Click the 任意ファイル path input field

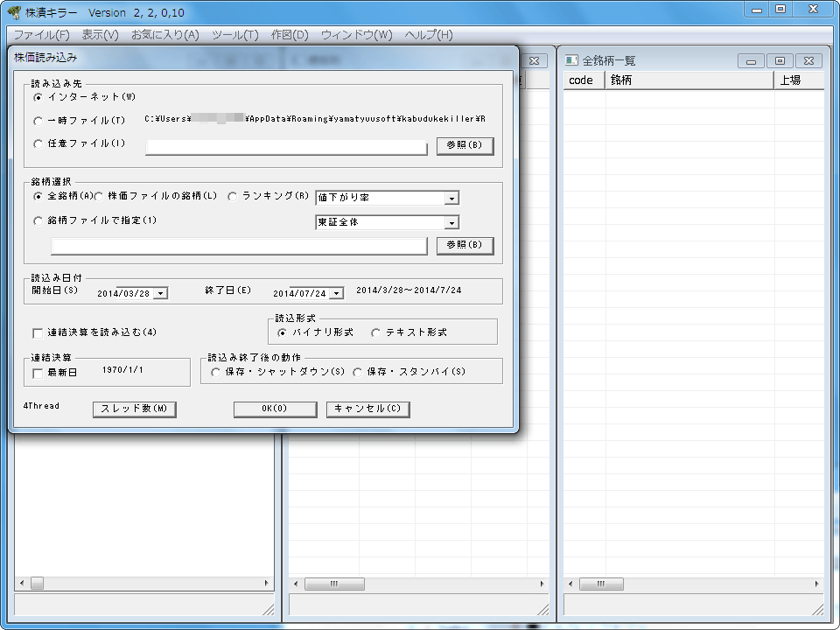[x=286, y=147]
